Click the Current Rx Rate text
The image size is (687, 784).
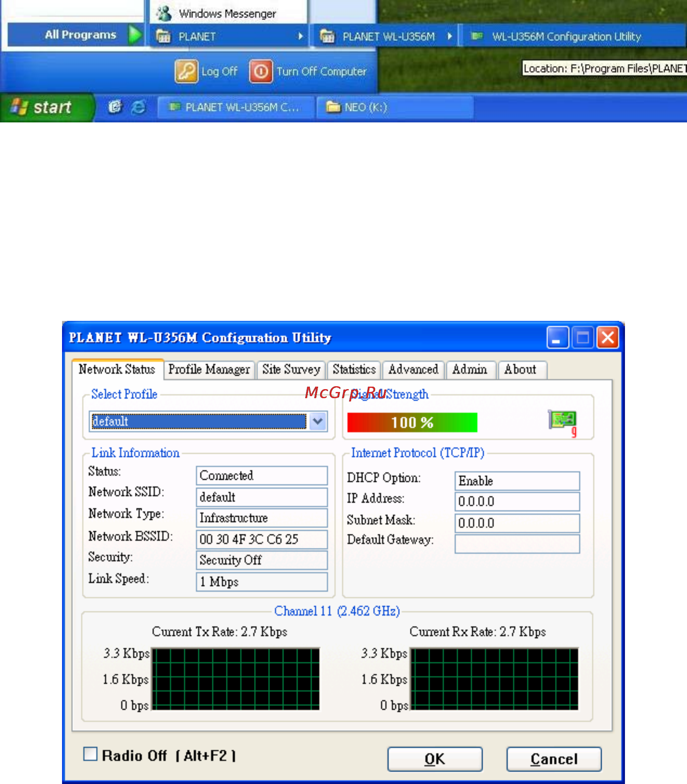(478, 632)
